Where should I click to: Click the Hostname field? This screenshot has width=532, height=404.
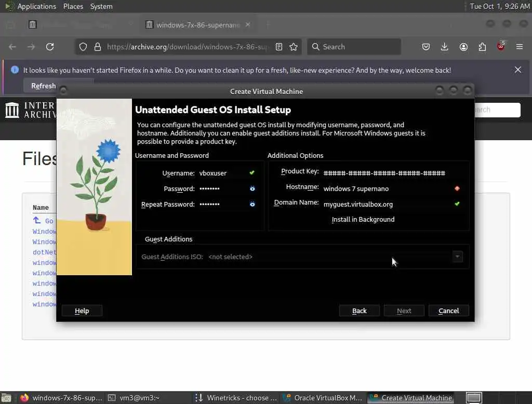[x=388, y=188]
